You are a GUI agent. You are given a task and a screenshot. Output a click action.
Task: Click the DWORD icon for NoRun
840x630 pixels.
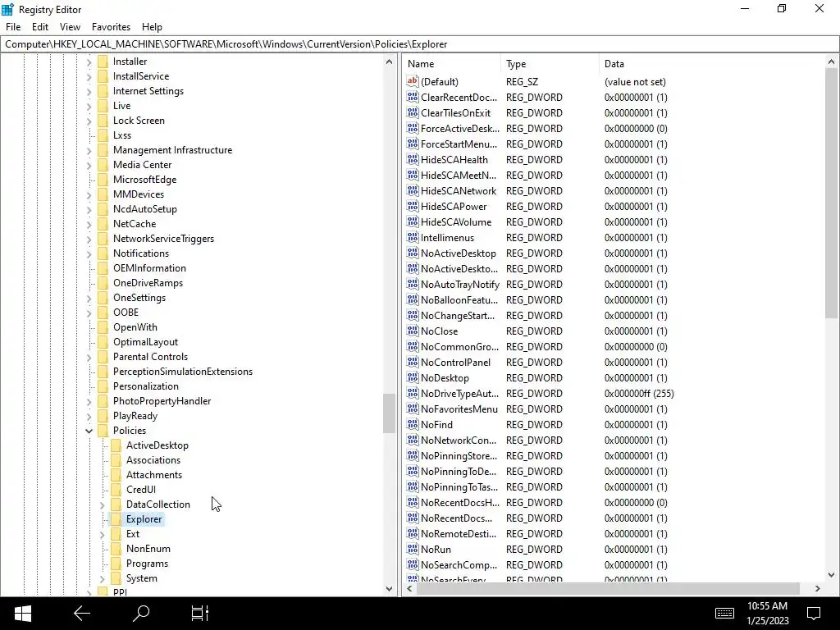tap(413, 549)
